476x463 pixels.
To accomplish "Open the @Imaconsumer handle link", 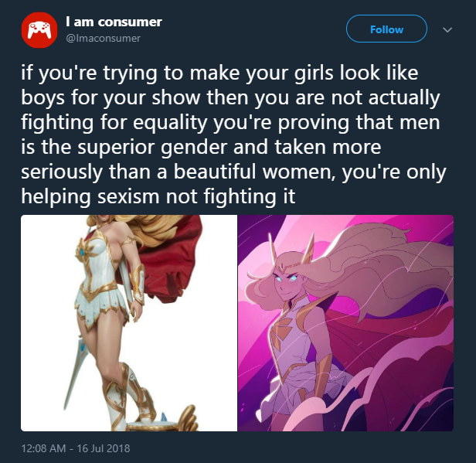I will tap(104, 38).
